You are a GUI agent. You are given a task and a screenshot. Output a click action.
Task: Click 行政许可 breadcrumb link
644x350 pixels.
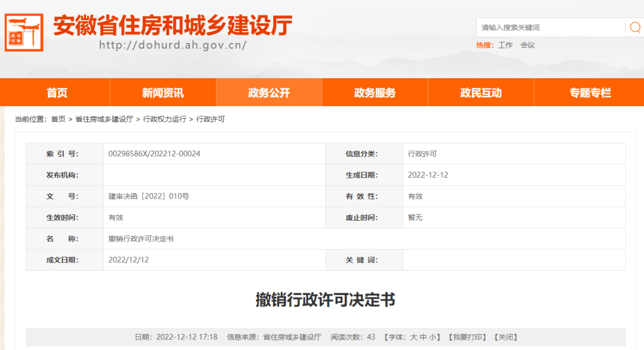pos(210,119)
